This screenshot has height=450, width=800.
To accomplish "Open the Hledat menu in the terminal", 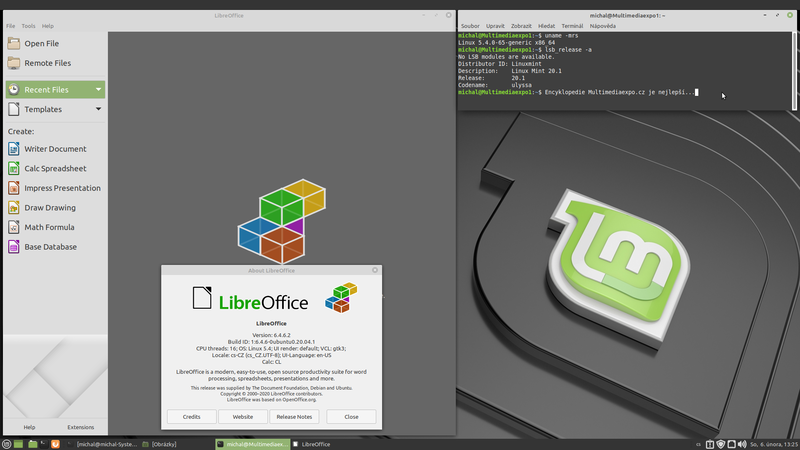I will pos(546,26).
